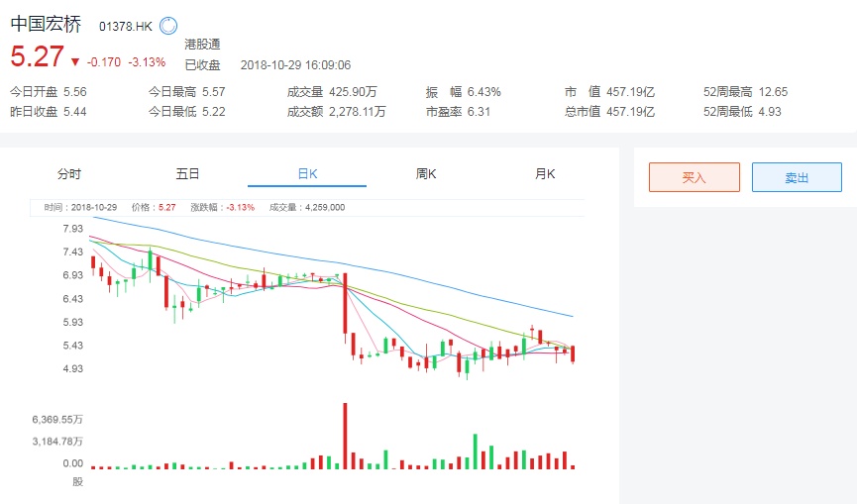The width and height of the screenshot is (857, 504).
Task: Click the 52周最高 12.65 value
Action: pyautogui.click(x=773, y=92)
